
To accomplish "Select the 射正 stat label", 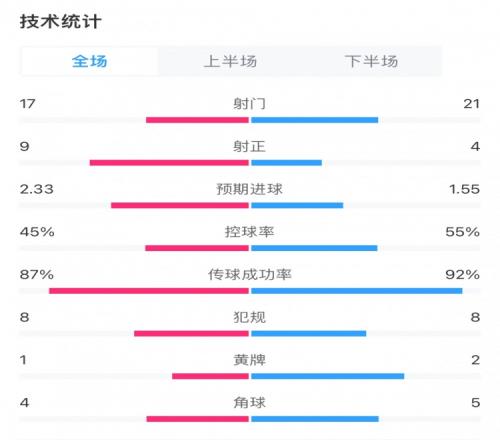I will [249, 146].
